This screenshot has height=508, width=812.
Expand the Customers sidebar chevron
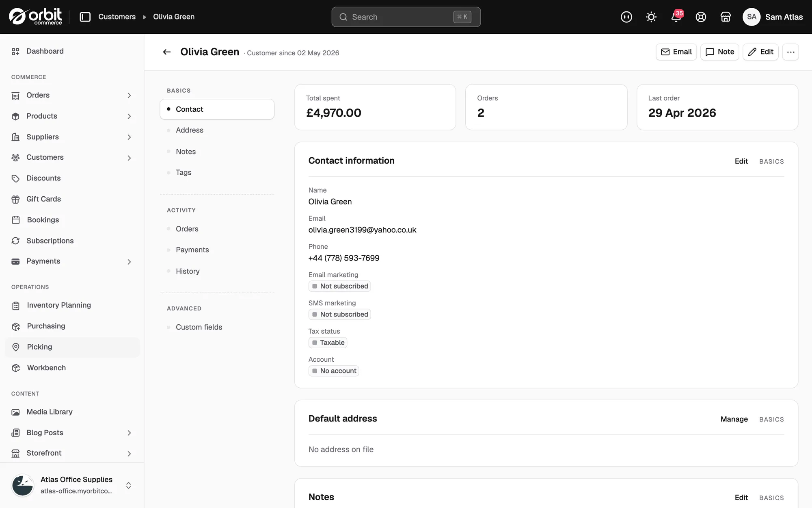(129, 158)
